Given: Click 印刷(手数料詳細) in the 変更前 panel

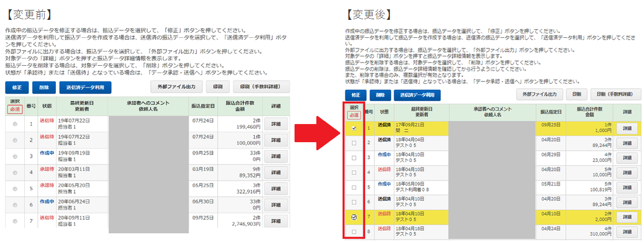Looking at the screenshot, I should coord(261,87).
